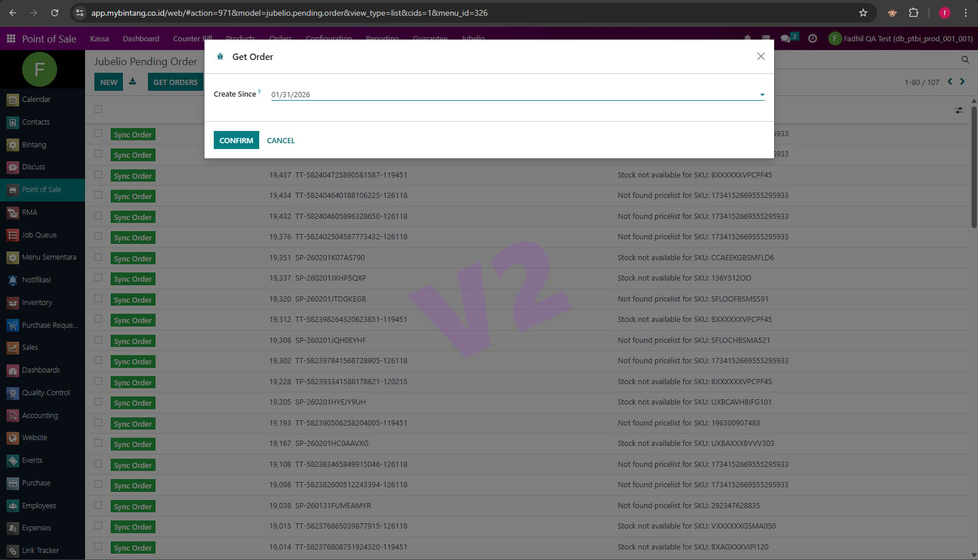
Task: Click the download export icon beside NEW
Action: [x=133, y=81]
